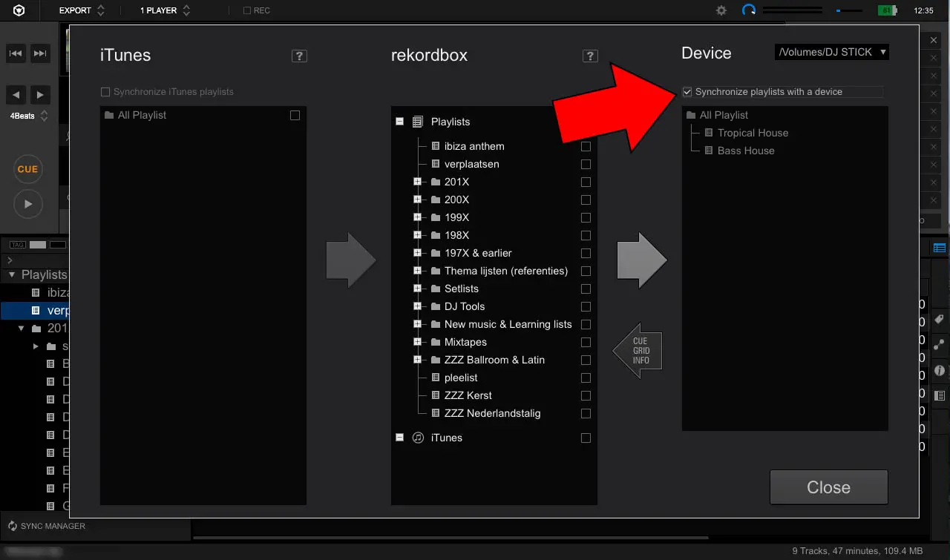Click the tag icon on right edge

coord(939,320)
